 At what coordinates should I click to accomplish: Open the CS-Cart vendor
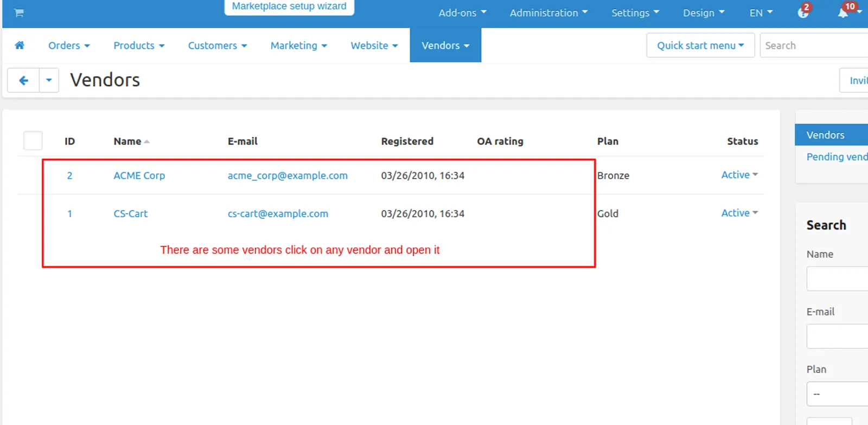pos(130,213)
